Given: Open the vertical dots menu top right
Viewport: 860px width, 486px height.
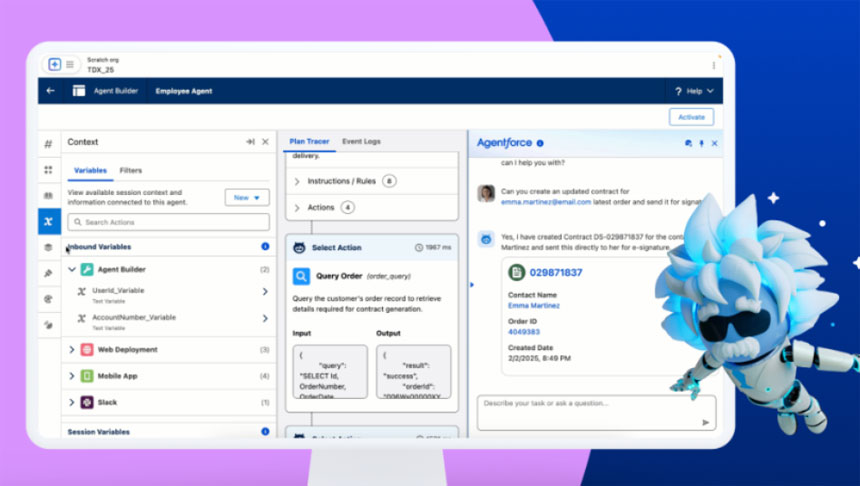Looking at the screenshot, I should (714, 65).
